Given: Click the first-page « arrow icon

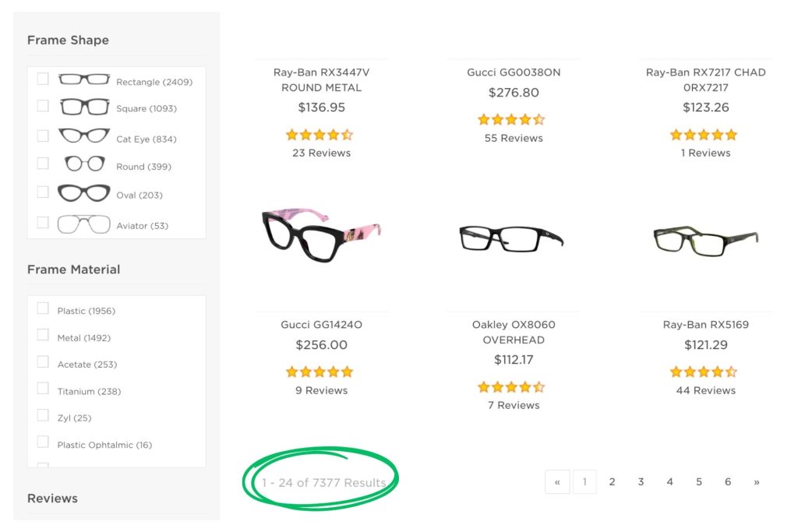Looking at the screenshot, I should tap(556, 481).
